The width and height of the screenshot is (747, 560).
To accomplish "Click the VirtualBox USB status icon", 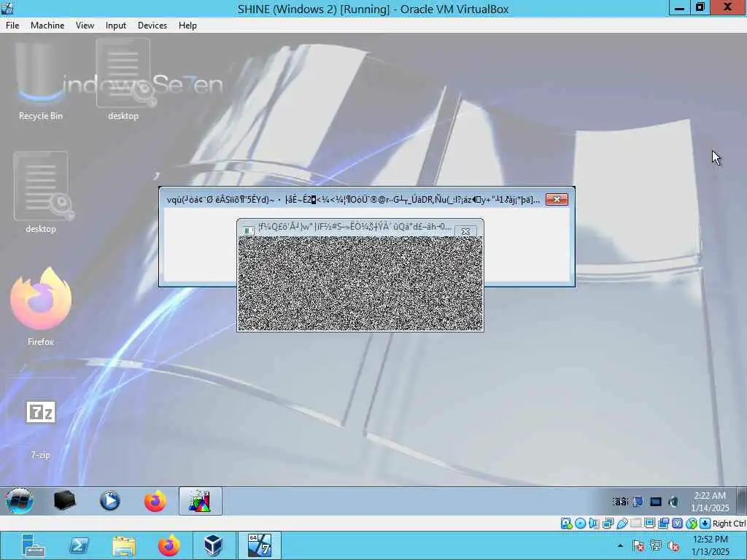I will click(x=622, y=524).
